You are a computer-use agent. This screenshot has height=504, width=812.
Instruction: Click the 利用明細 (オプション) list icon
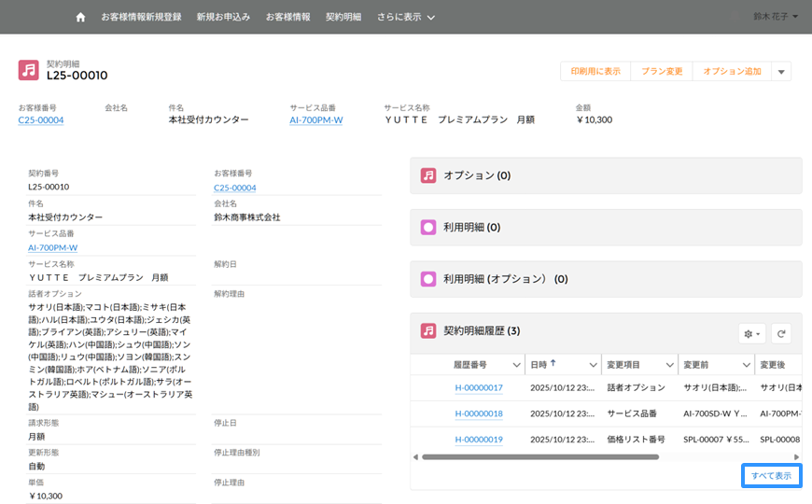tap(428, 279)
